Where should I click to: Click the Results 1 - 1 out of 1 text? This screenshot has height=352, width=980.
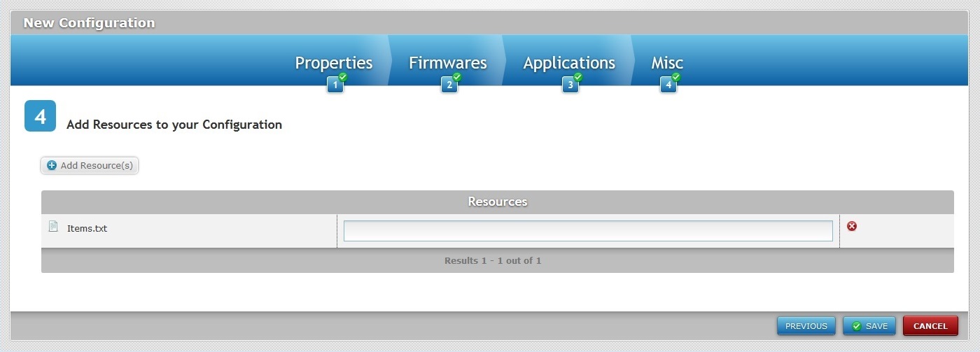pyautogui.click(x=493, y=260)
